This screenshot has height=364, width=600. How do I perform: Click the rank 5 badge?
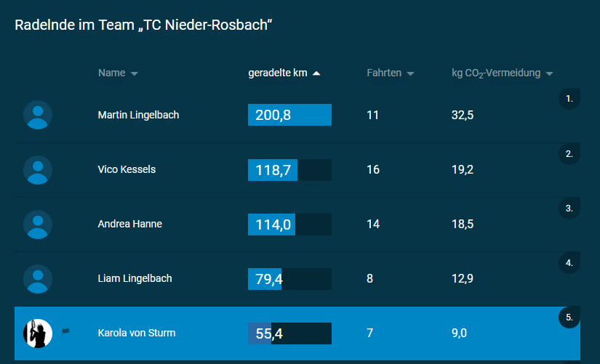click(569, 318)
